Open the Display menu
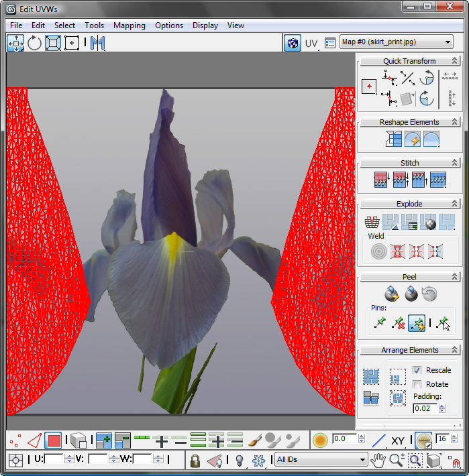Image resolution: width=469 pixels, height=476 pixels. pos(205,25)
